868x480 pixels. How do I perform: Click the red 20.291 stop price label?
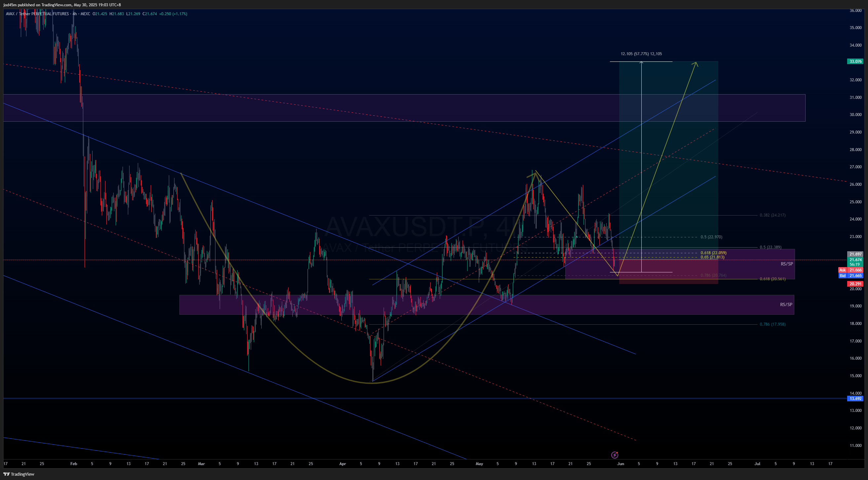pyautogui.click(x=855, y=284)
